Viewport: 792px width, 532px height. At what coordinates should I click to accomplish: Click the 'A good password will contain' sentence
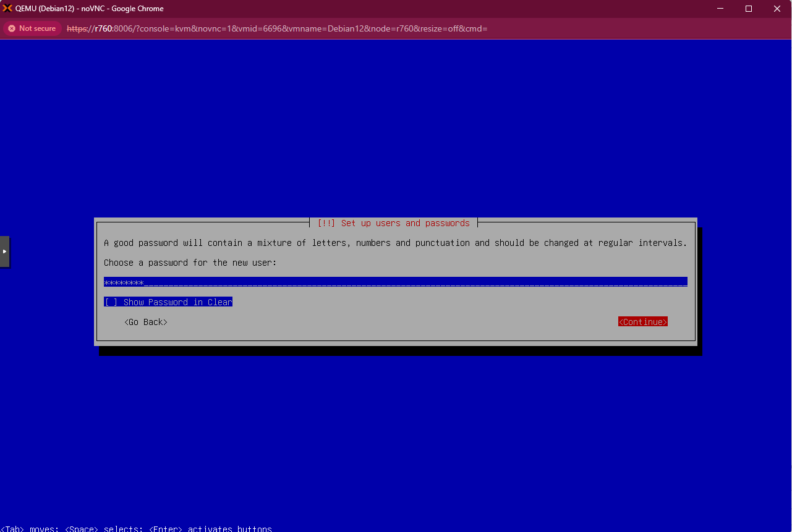[396, 243]
